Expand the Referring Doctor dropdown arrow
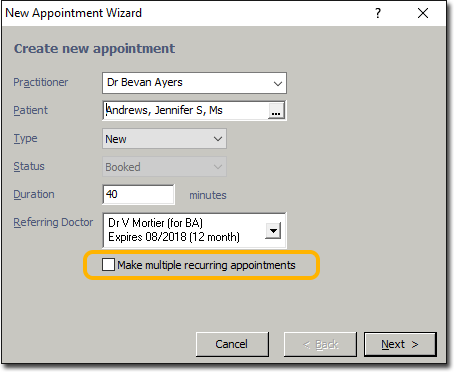 pyautogui.click(x=273, y=231)
